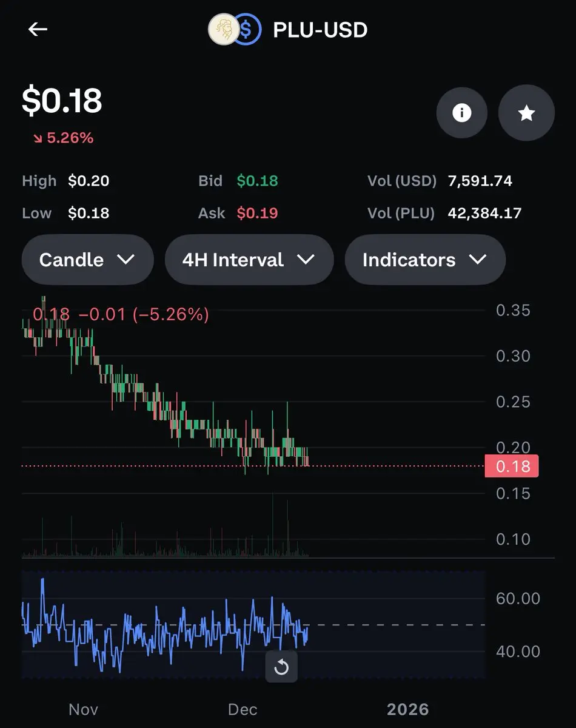Tap the Low $0.18 value
The height and width of the screenshot is (728, 576).
tap(89, 213)
